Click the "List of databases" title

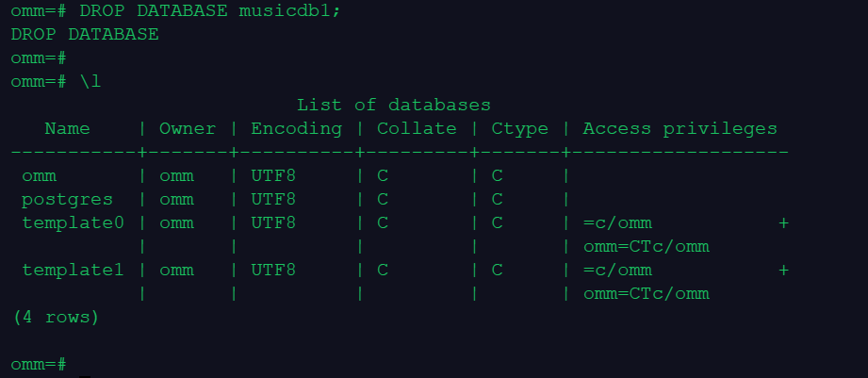tap(394, 105)
